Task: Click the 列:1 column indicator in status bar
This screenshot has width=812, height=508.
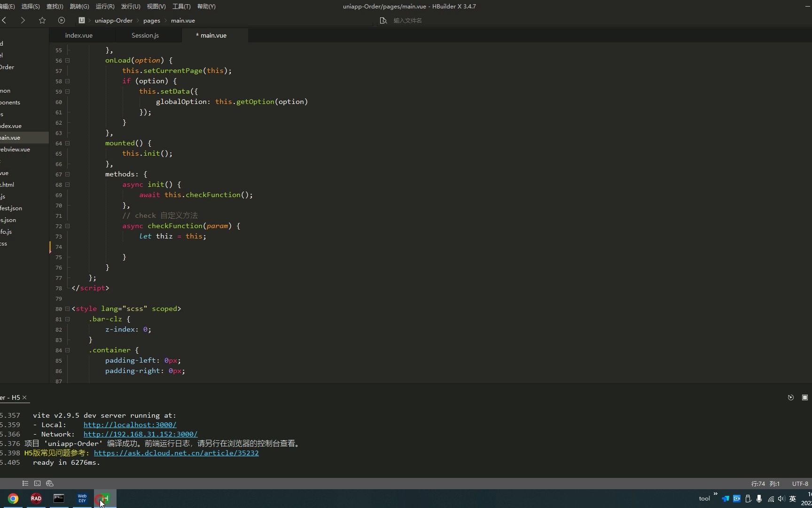Action: [x=775, y=484]
